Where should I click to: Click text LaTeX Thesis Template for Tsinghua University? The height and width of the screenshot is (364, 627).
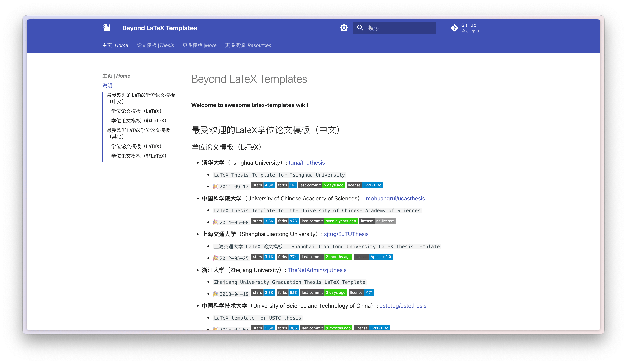[279, 175]
